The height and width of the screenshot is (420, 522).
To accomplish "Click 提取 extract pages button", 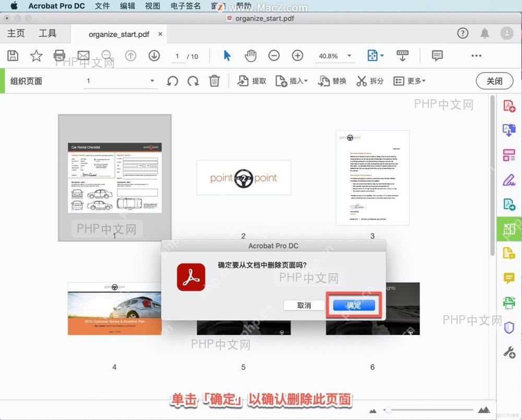I will coord(252,81).
